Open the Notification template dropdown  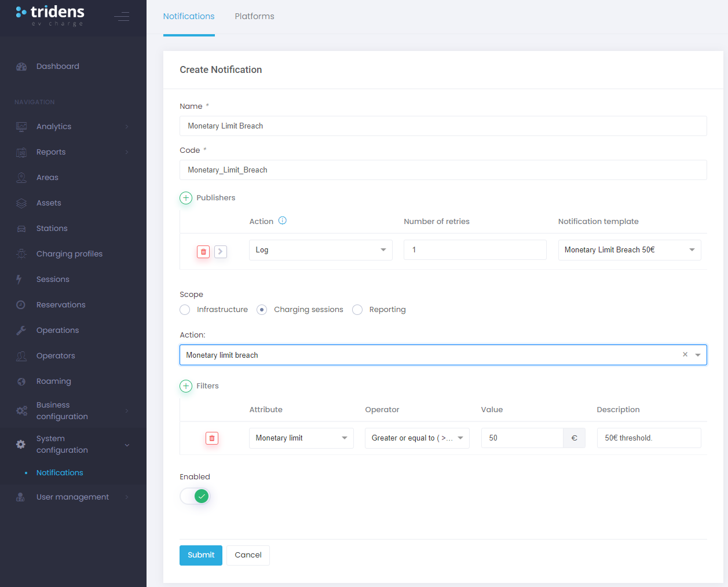coord(629,250)
